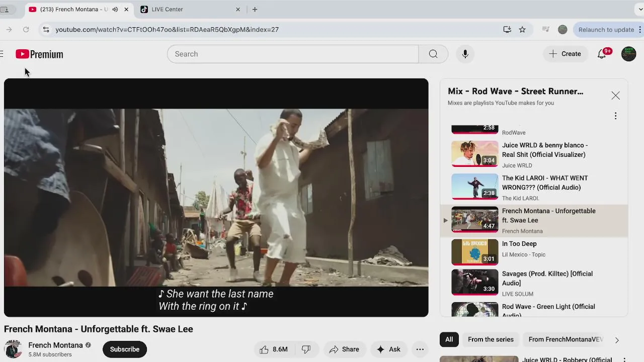Screen dimensions: 644x362
Task: Bookmark this page with the star icon
Action: coord(522,30)
